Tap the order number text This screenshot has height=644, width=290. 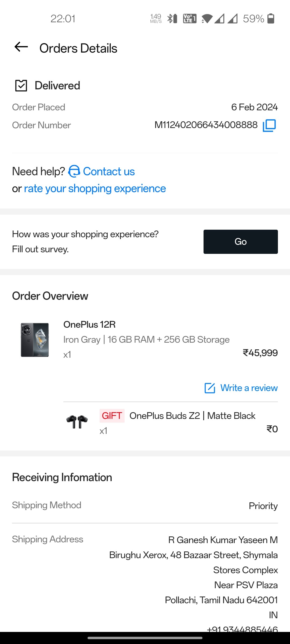point(206,125)
